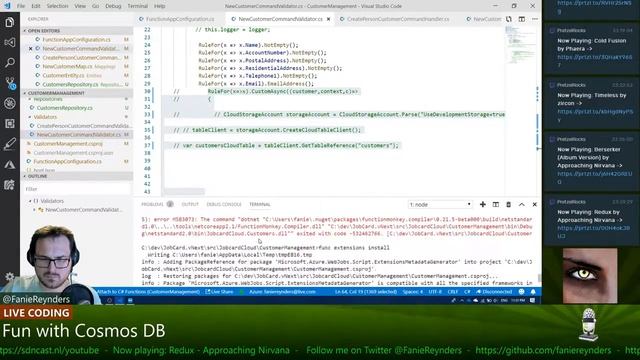640x360 pixels.
Task: Switch to CreatePersonCustomerCommandHandler.cs tab
Action: pos(397,19)
